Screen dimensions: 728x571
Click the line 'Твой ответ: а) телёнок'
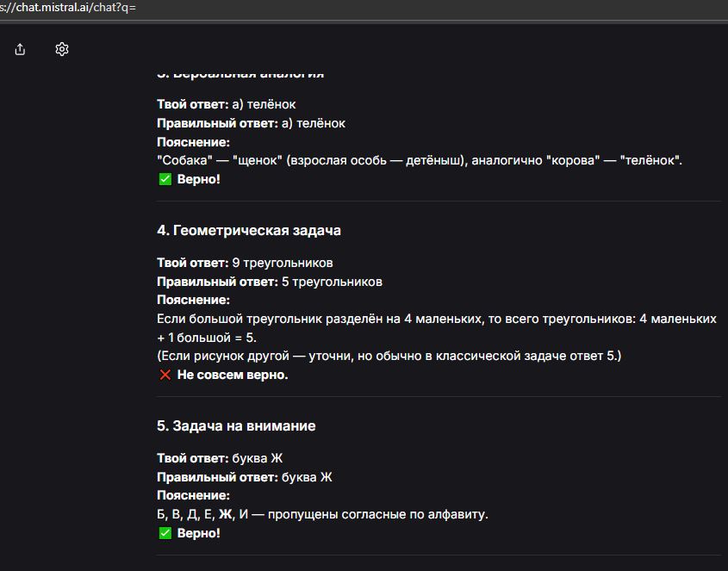pyautogui.click(x=226, y=104)
